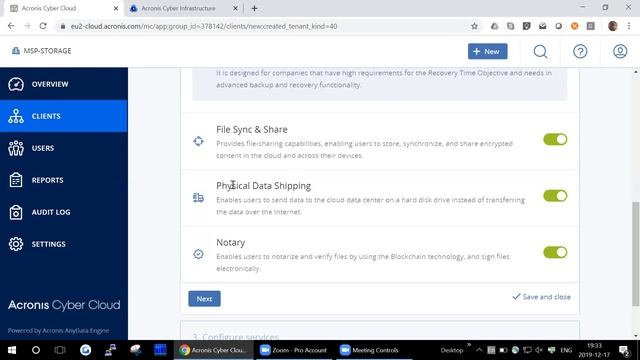Switch to Zoom - Pro Account window
The image size is (640, 360).
tap(294, 350)
